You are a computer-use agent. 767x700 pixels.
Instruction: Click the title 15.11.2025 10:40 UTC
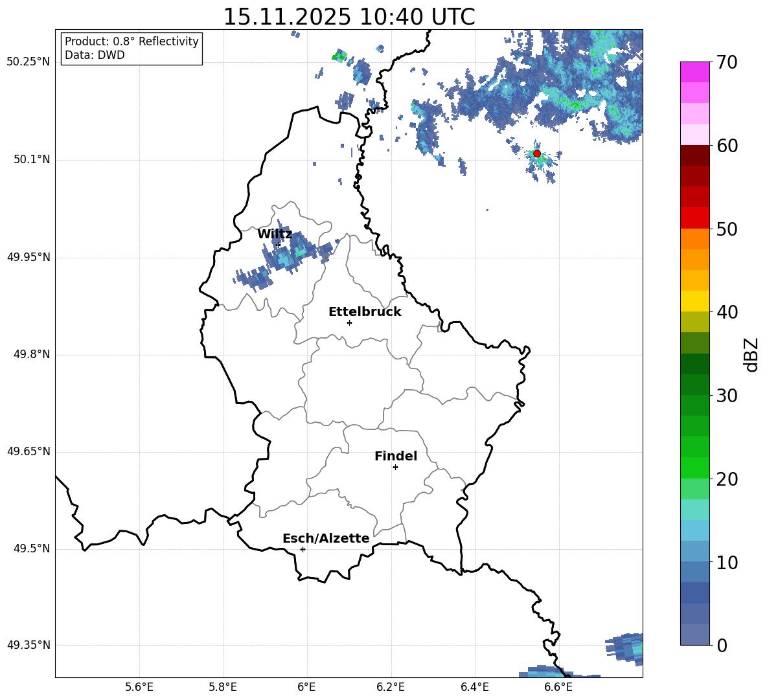349,17
